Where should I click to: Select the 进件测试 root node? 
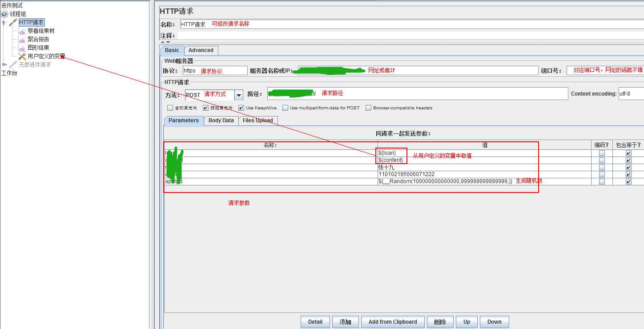click(12, 5)
